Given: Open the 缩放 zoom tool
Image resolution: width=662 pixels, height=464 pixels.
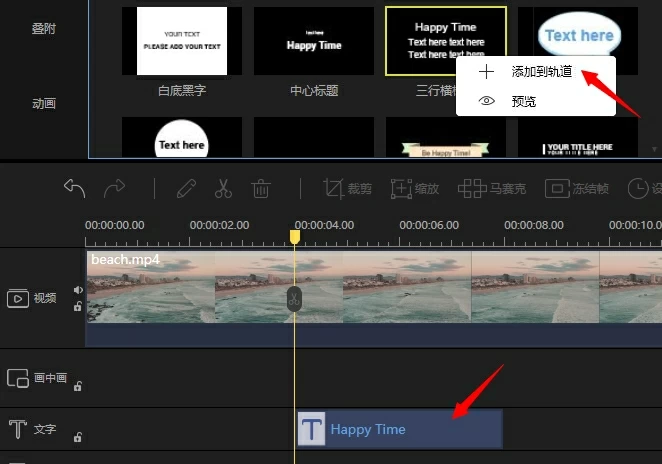Looking at the screenshot, I should (x=415, y=188).
